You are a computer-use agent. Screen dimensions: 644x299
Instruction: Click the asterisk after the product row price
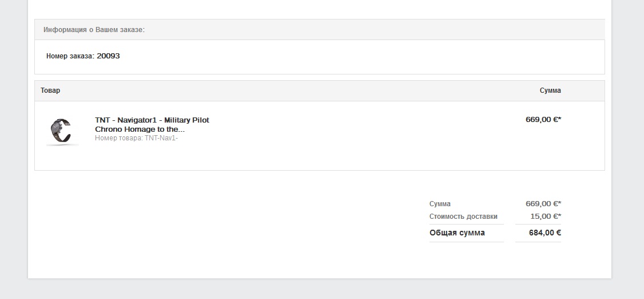click(x=560, y=119)
